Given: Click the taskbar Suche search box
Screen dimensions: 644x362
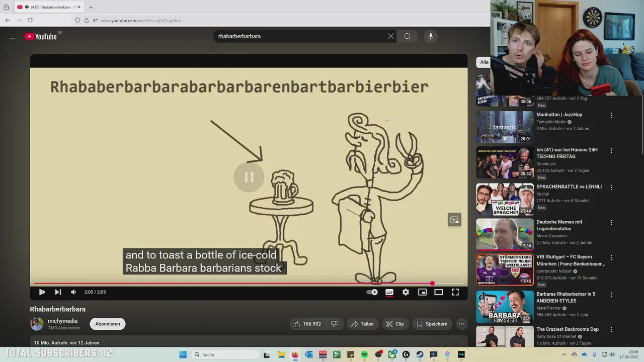Looking at the screenshot, I should pos(225,354).
